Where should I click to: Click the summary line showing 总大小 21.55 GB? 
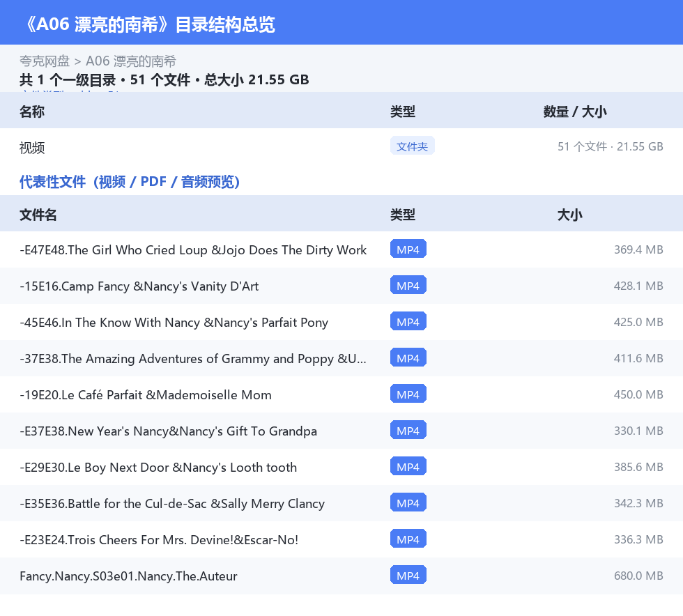click(164, 79)
